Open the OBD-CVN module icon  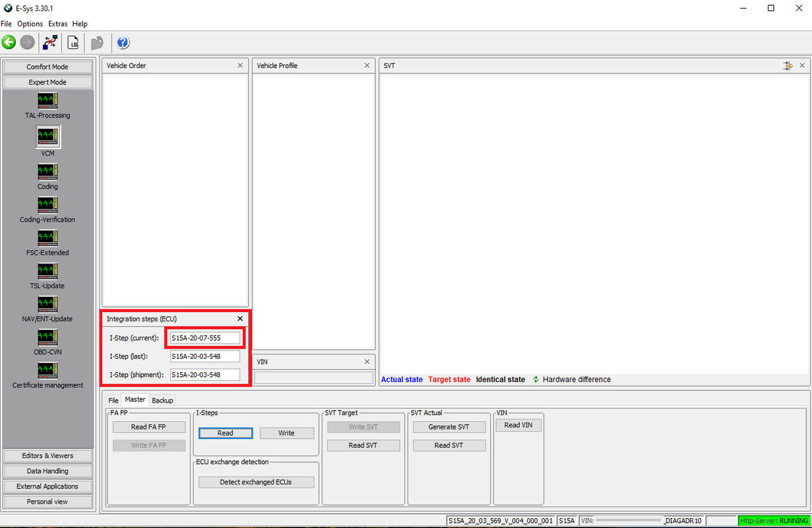tap(47, 337)
